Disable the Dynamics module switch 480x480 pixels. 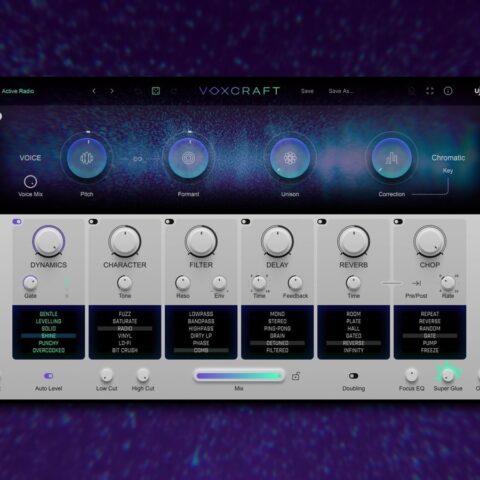[x=17, y=222]
